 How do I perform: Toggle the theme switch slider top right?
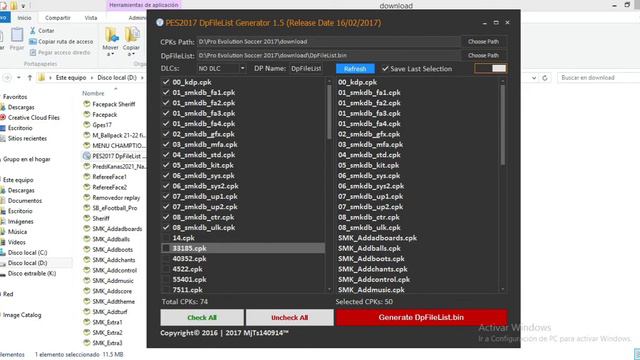(491, 69)
